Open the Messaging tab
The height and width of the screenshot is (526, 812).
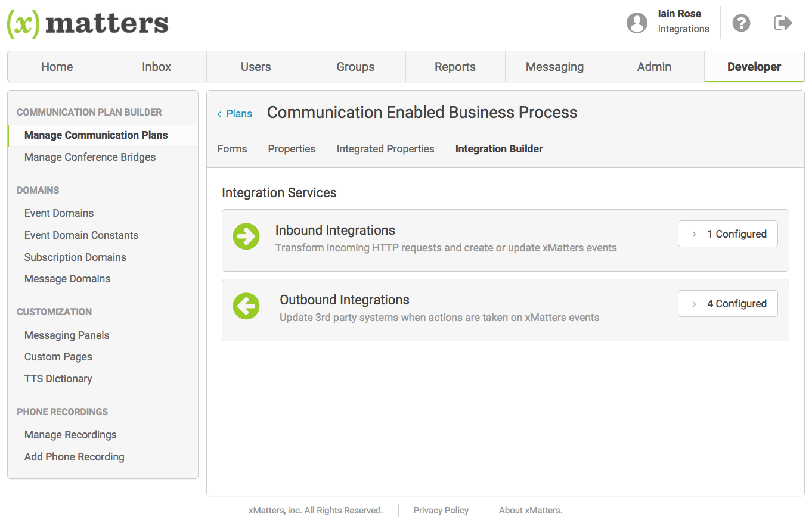(555, 67)
